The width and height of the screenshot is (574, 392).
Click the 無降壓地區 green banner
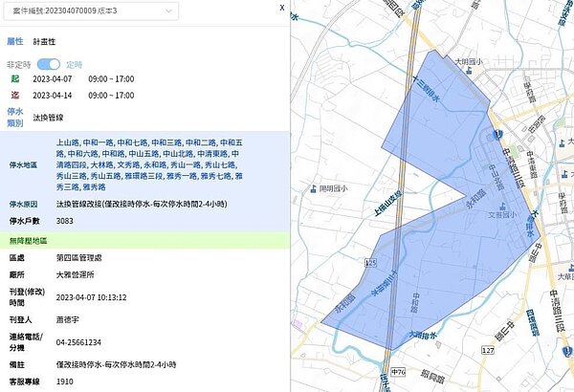(144, 241)
